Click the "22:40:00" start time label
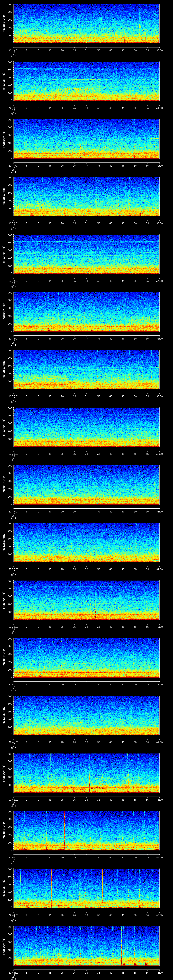 (14, 684)
